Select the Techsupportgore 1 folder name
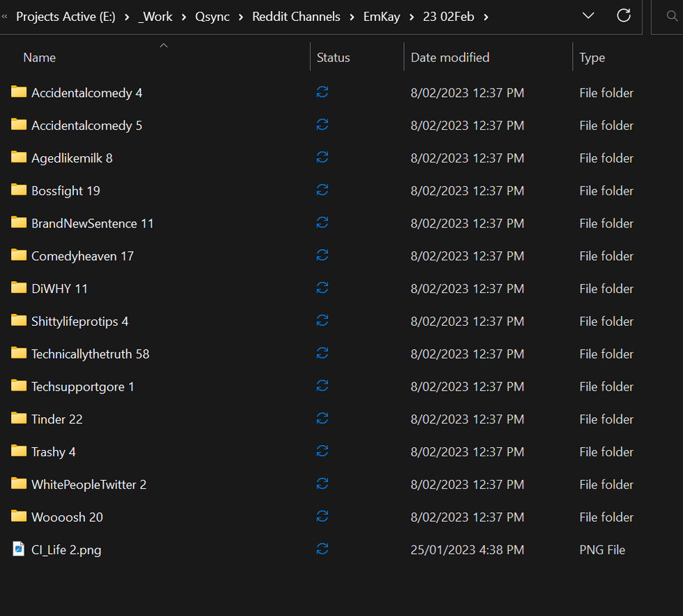683x616 pixels. tap(83, 387)
